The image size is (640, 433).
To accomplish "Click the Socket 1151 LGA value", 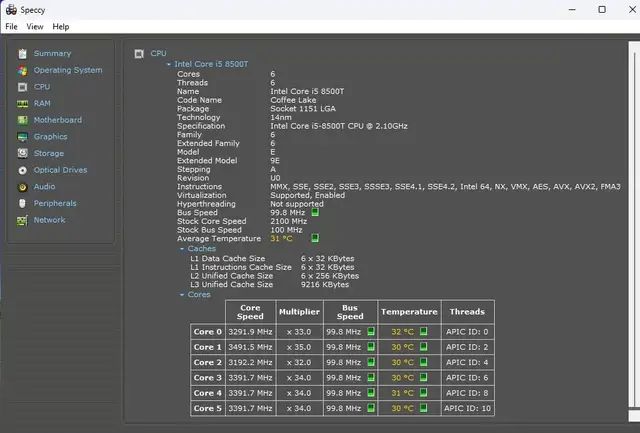I will (303, 109).
